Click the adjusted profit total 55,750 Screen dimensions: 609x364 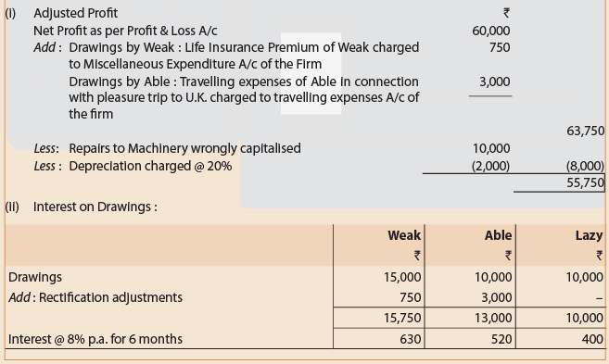585,182
